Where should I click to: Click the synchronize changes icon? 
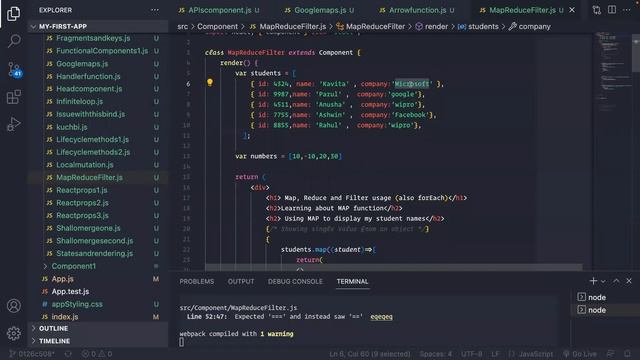pyautogui.click(x=68, y=354)
